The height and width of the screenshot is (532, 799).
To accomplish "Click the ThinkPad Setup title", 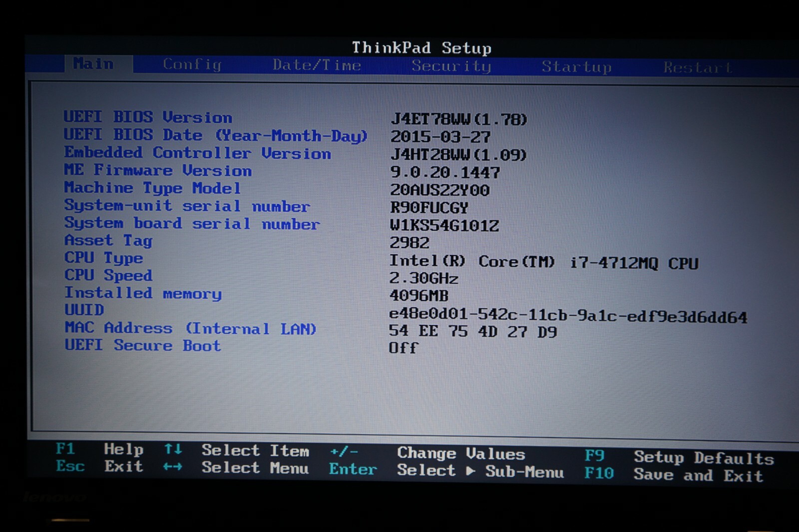I will pyautogui.click(x=422, y=48).
